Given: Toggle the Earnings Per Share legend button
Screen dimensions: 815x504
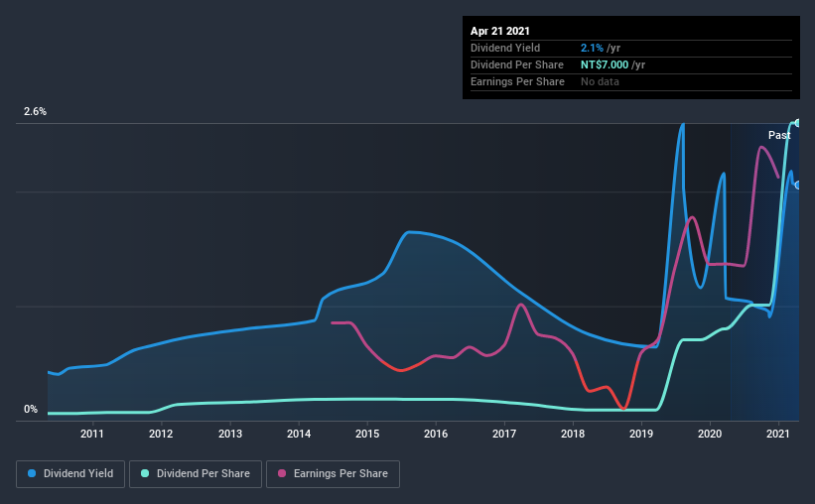Looking at the screenshot, I should click(334, 474).
